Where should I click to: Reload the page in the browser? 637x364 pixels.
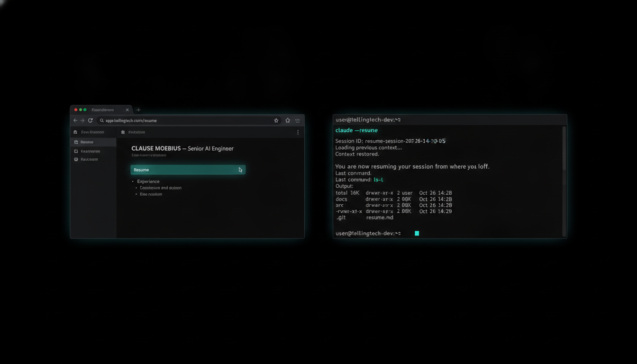[90, 120]
